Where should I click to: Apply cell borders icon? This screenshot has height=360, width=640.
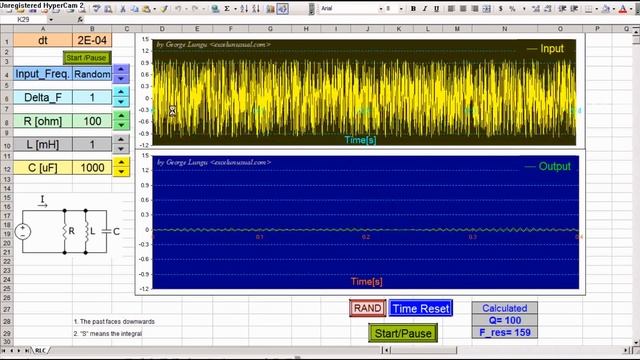tap(589, 8)
